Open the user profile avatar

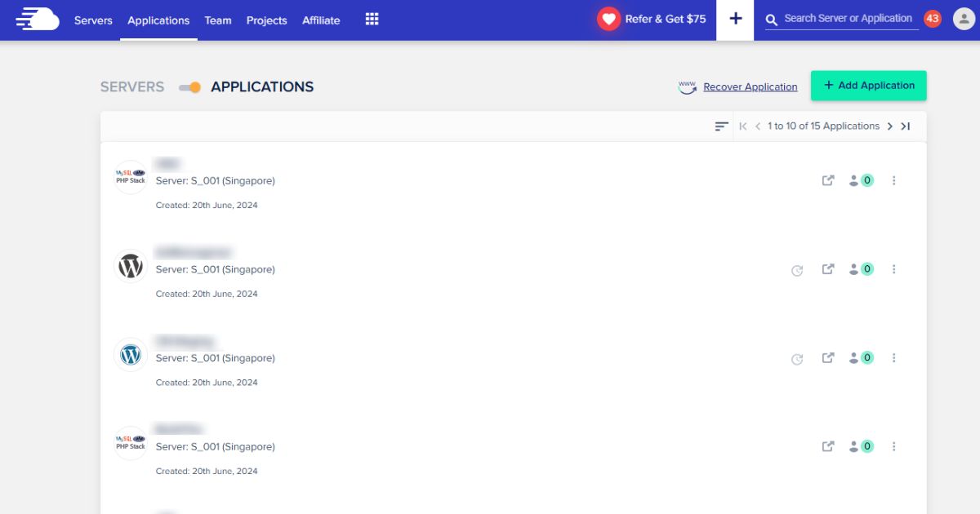[x=964, y=19]
